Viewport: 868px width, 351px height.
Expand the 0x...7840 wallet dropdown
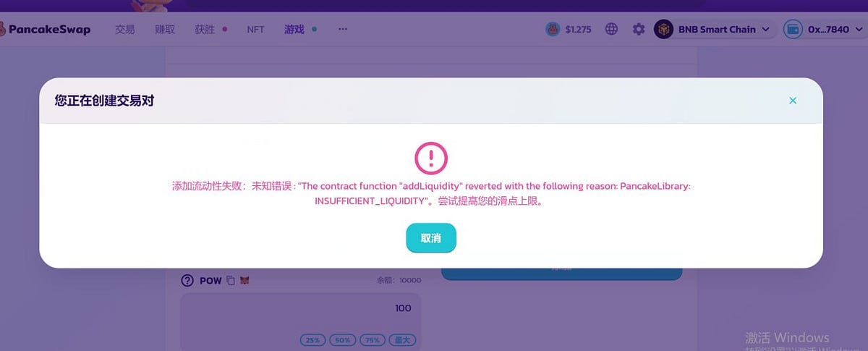tap(860, 30)
